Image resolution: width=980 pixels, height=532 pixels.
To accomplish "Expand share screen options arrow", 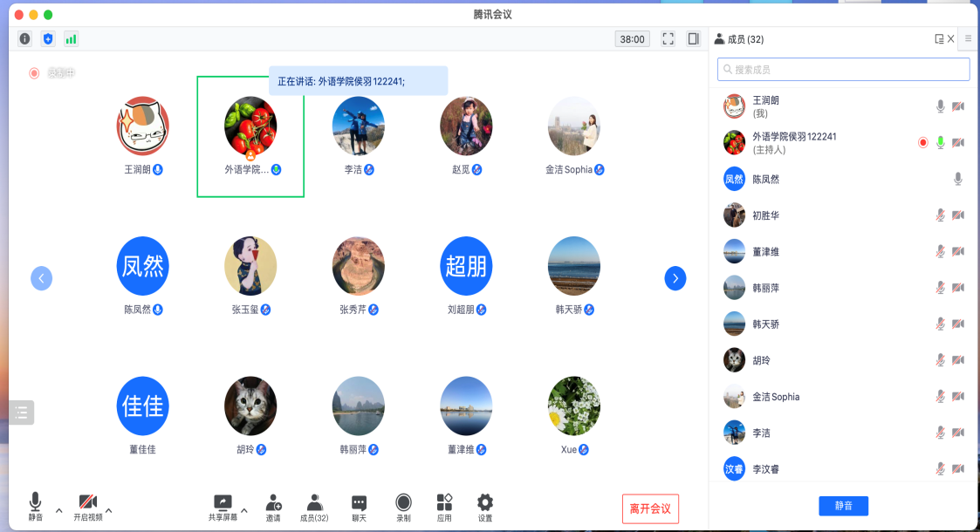I will tap(244, 510).
